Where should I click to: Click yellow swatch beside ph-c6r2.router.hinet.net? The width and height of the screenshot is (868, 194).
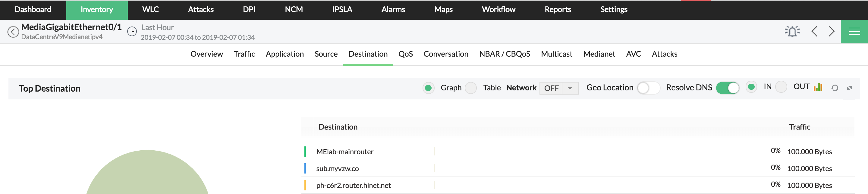[x=305, y=186]
